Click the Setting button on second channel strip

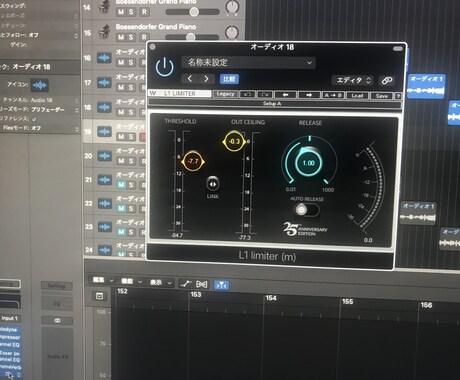(x=56, y=286)
